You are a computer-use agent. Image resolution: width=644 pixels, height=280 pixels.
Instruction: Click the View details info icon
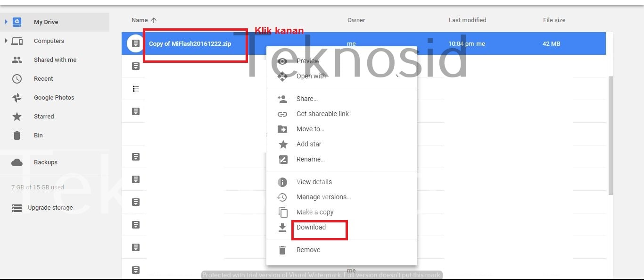click(x=282, y=182)
